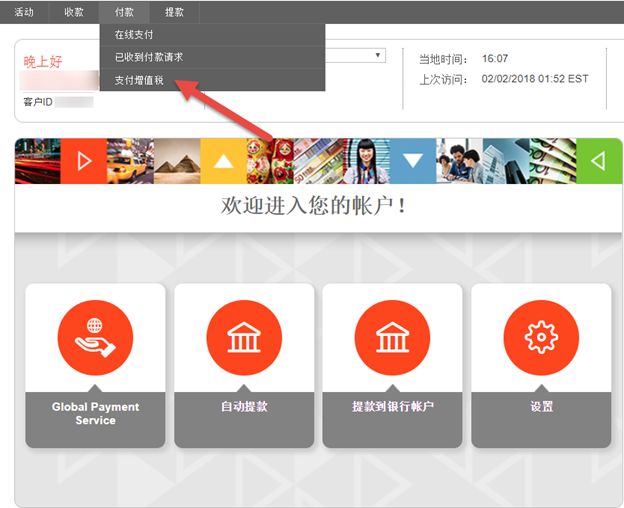Click the 自动提款 bank icon
This screenshot has width=624, height=508.
(x=244, y=337)
